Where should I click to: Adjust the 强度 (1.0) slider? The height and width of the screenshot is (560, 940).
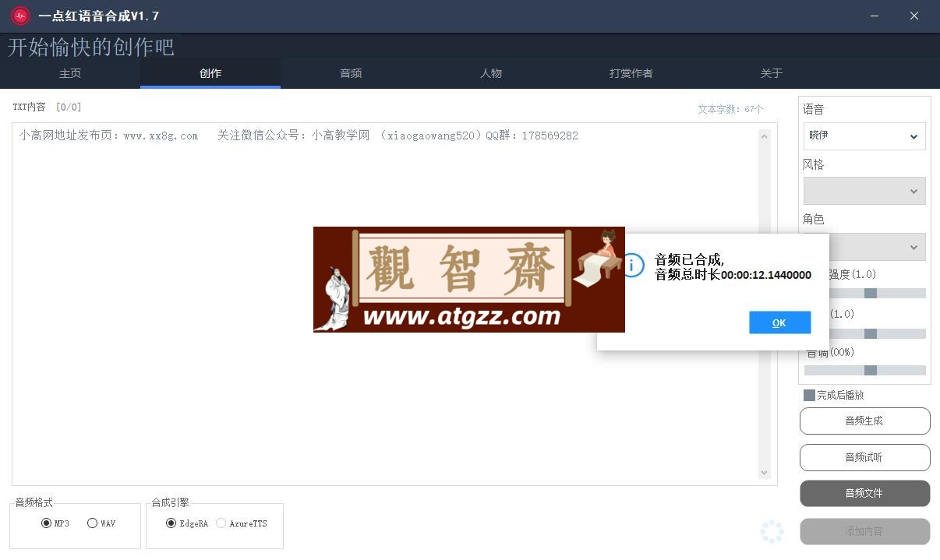click(871, 294)
